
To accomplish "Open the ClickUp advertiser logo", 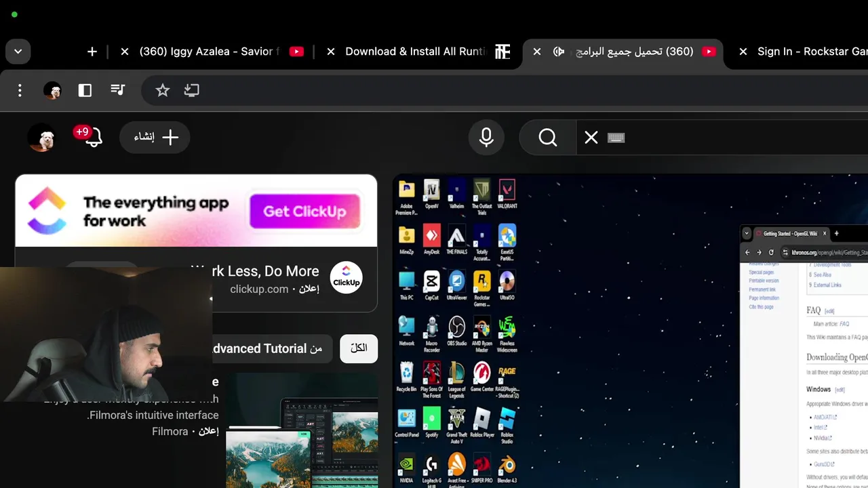I will pyautogui.click(x=347, y=278).
